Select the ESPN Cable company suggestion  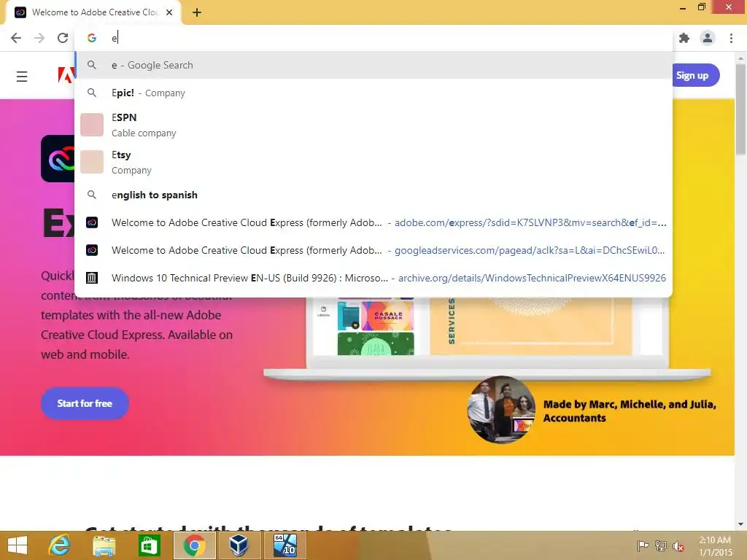tap(373, 125)
